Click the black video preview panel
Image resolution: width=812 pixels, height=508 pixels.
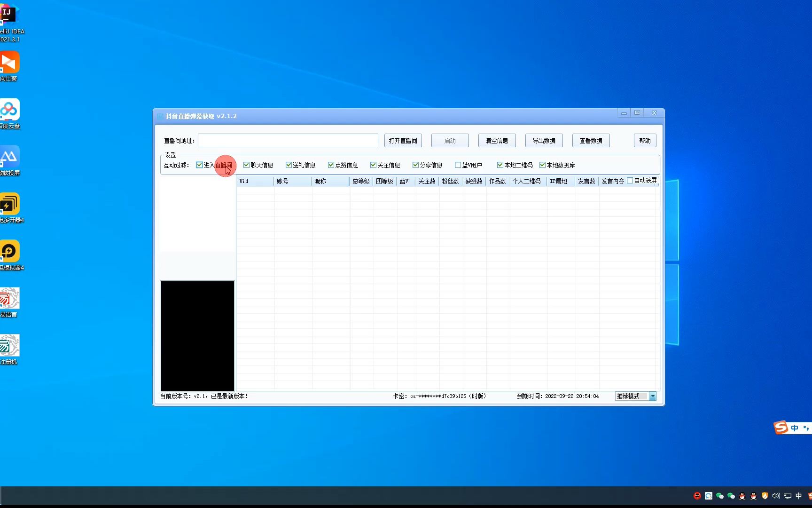(197, 336)
